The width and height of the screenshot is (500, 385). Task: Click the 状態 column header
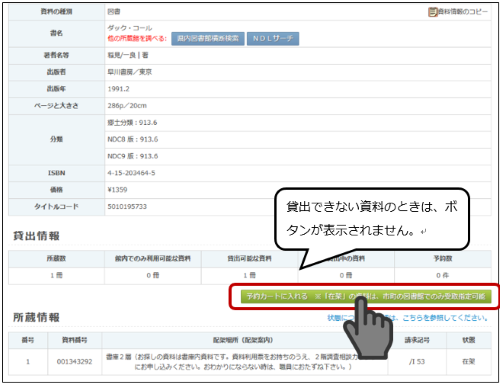(469, 340)
